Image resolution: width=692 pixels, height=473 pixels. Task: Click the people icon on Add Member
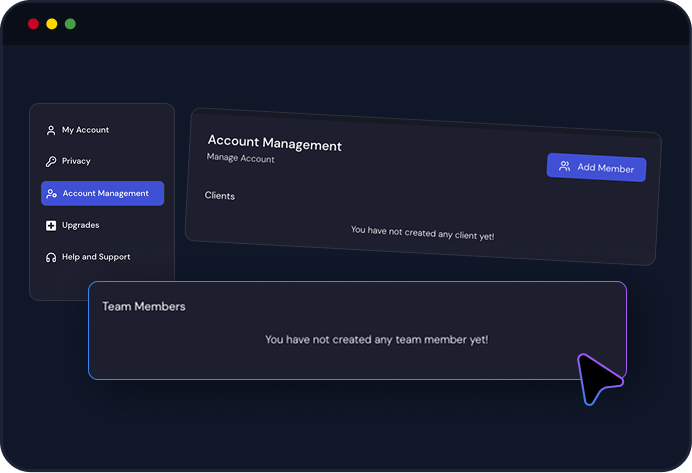564,166
